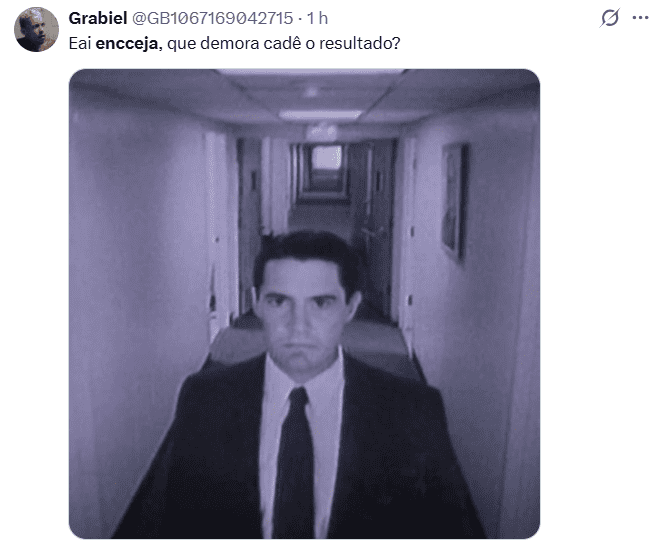
Task: Click the separator dot before 1 h
Action: pos(300,19)
